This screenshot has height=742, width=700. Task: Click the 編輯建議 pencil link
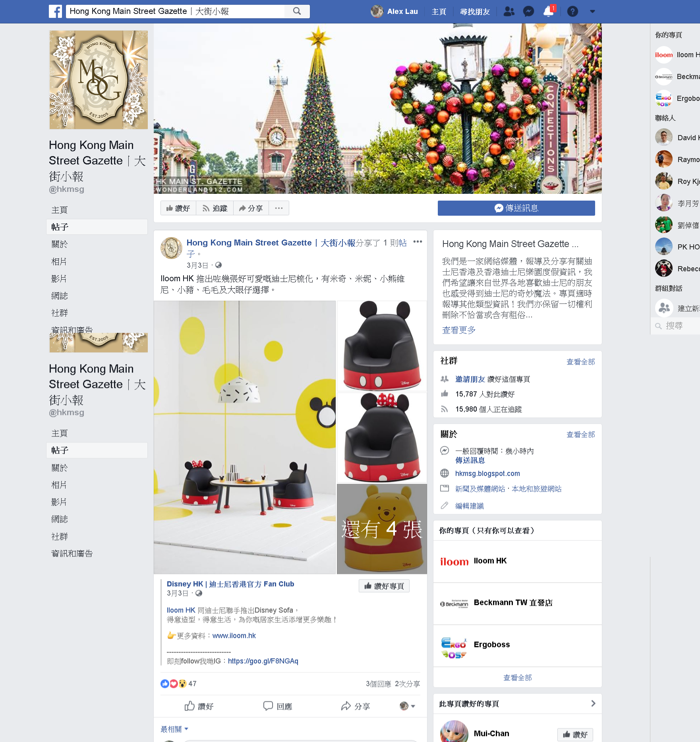click(x=470, y=506)
